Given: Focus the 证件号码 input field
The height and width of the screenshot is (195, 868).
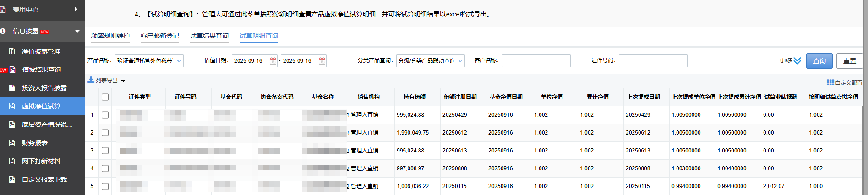Looking at the screenshot, I should click(x=653, y=60).
